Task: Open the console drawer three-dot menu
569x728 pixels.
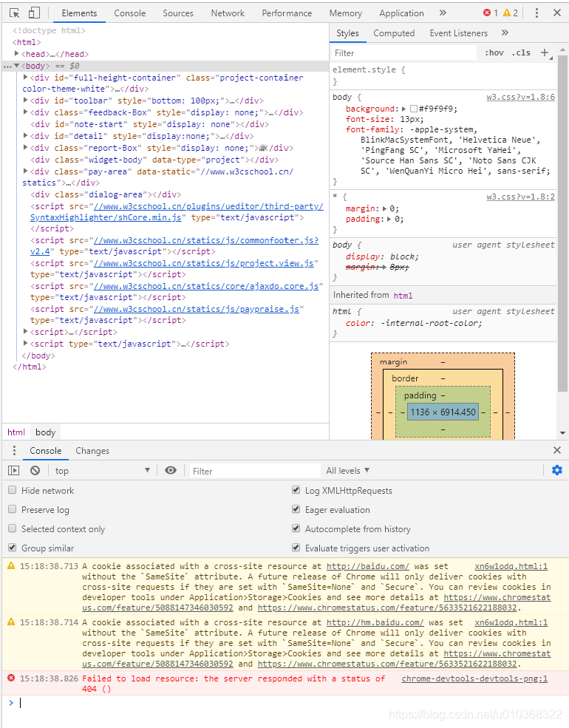Action: point(14,450)
